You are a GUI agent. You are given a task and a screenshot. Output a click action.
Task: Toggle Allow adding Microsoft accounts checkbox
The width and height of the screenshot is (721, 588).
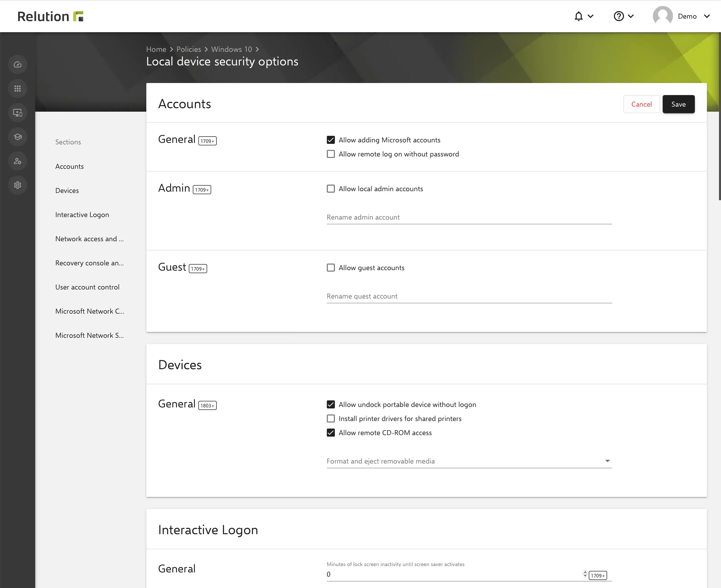(x=331, y=140)
